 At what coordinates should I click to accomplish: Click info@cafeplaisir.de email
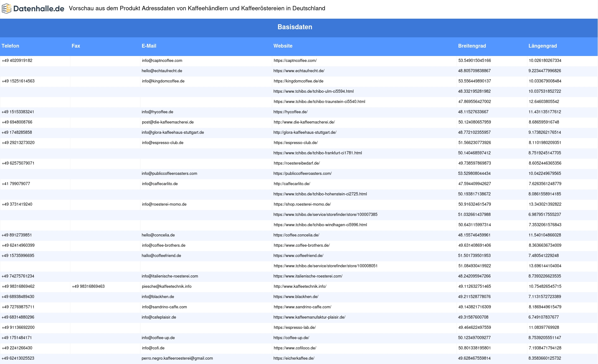(159, 317)
